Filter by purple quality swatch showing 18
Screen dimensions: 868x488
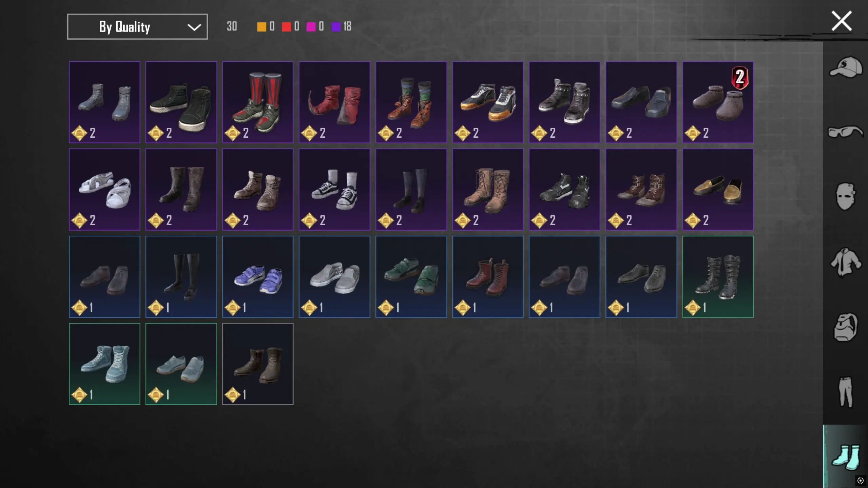point(336,27)
